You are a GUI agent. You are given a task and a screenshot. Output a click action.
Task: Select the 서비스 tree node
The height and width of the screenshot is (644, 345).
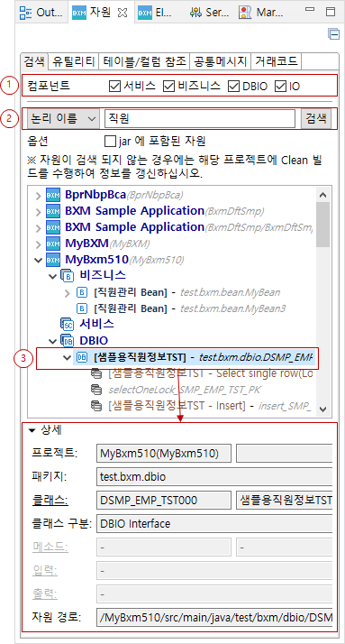tap(96, 324)
